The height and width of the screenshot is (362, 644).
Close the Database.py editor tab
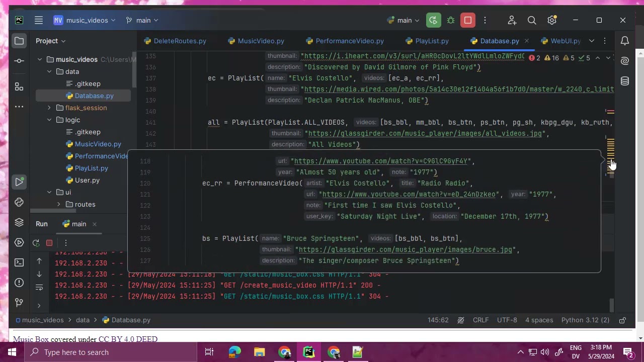pos(526,41)
